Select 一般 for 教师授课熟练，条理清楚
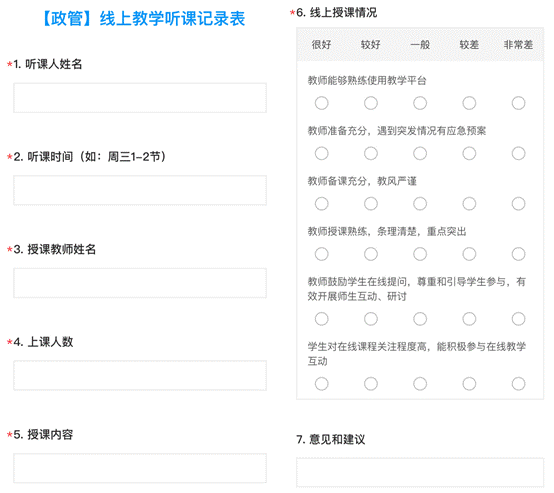Viewport: 554px width, 493px height. coord(420,254)
